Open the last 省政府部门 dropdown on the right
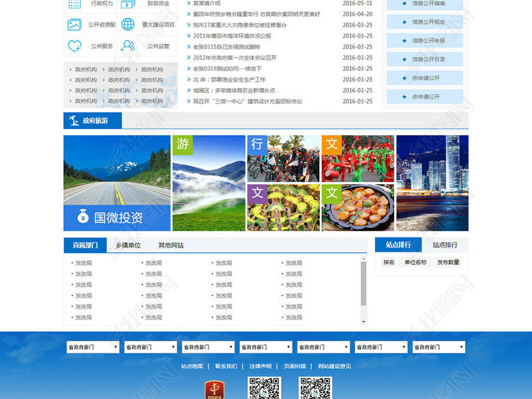The image size is (532, 399). coord(439,347)
